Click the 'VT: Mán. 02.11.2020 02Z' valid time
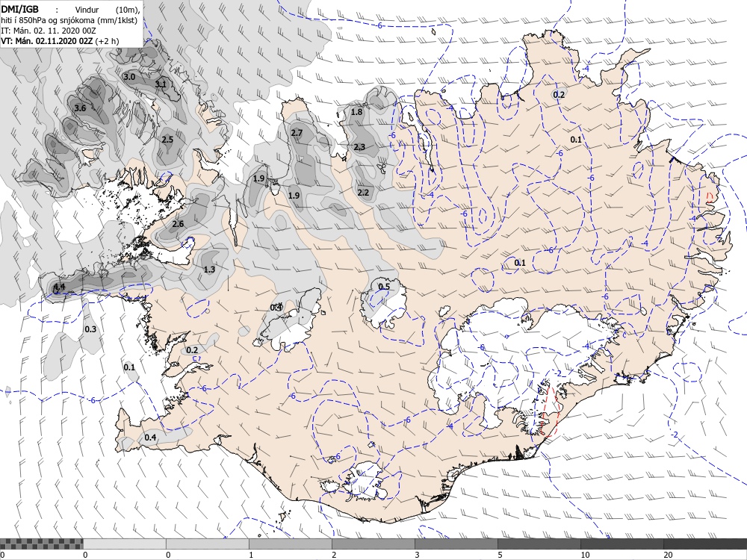Screen dimensions: 747x560 click(x=47, y=41)
